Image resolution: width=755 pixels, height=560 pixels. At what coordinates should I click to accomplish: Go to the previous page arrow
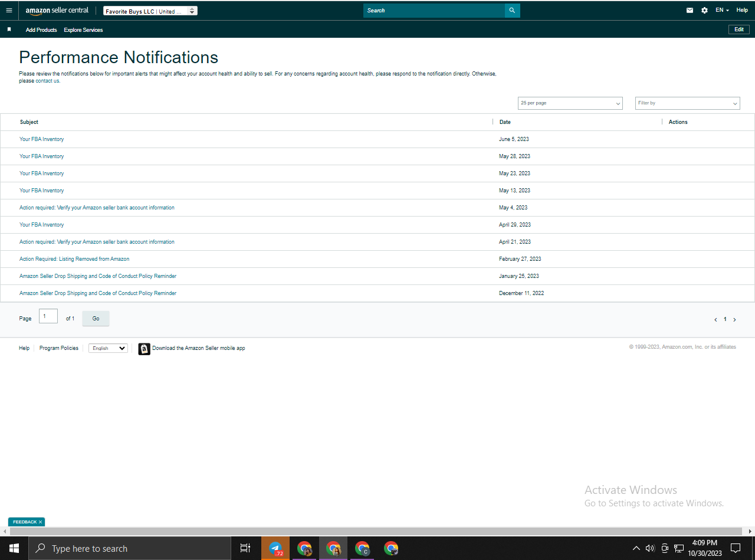715,319
